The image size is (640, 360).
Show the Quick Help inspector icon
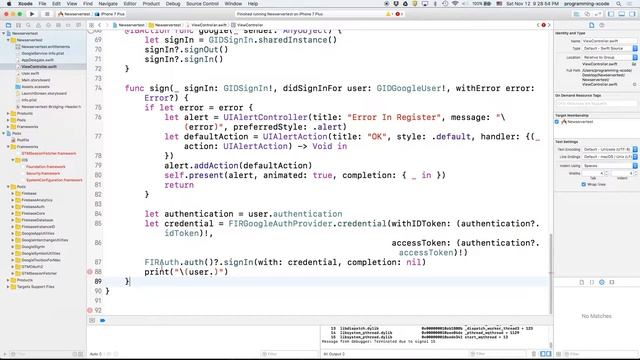click(x=602, y=25)
